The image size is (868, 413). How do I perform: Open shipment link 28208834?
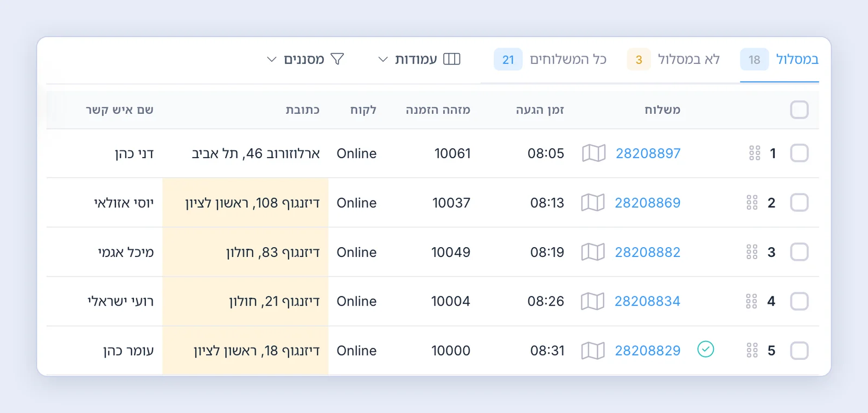point(647,301)
